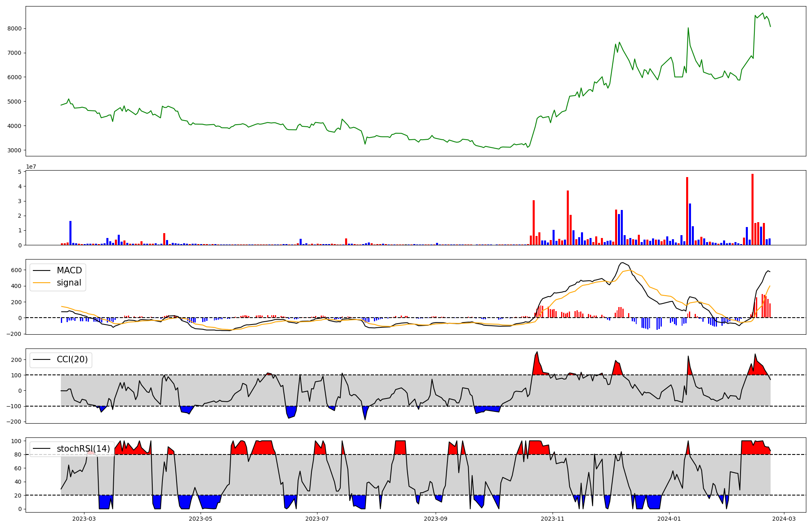Click the 2024-03 x-axis date label

[784, 519]
